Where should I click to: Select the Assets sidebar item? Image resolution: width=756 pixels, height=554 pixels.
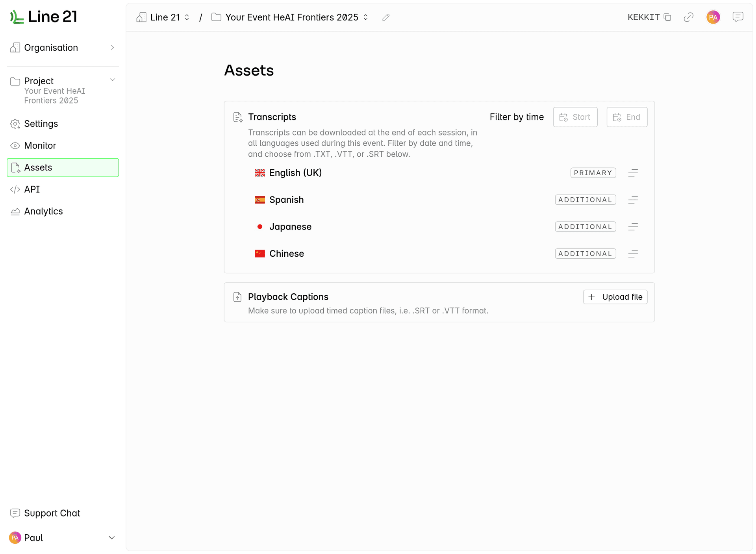63,167
